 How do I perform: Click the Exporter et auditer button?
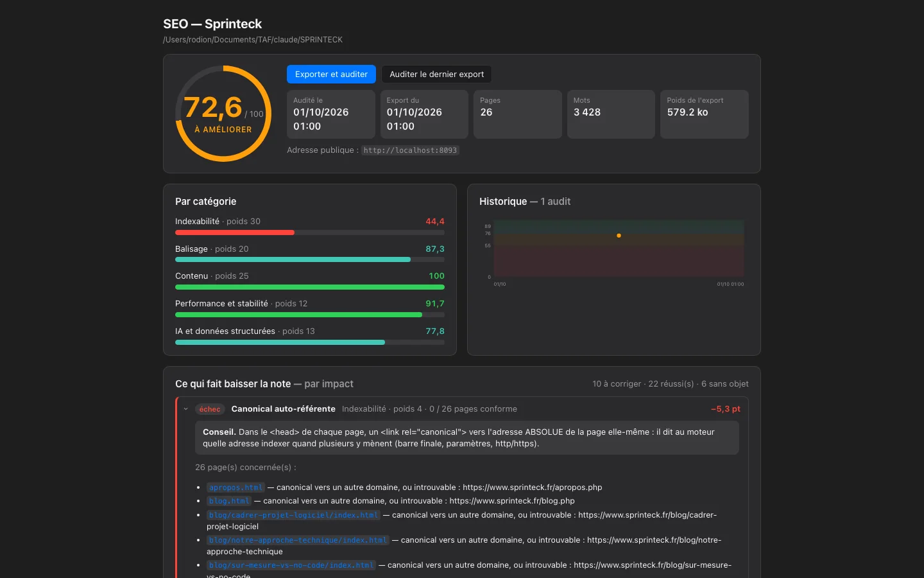[x=331, y=74]
